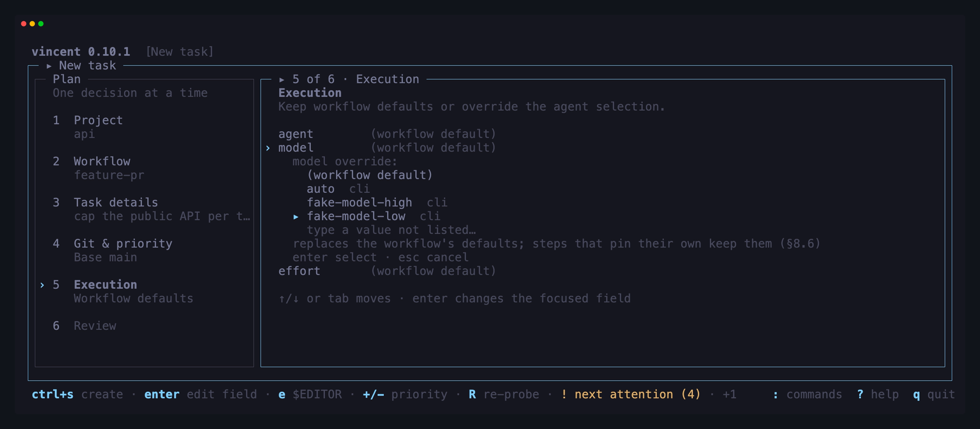Click the 'model override:' label

(345, 161)
